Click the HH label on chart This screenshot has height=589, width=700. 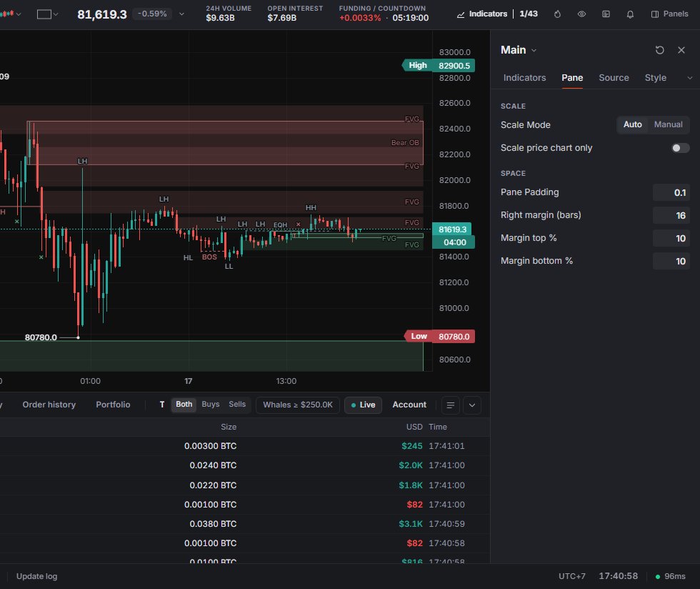click(x=311, y=208)
